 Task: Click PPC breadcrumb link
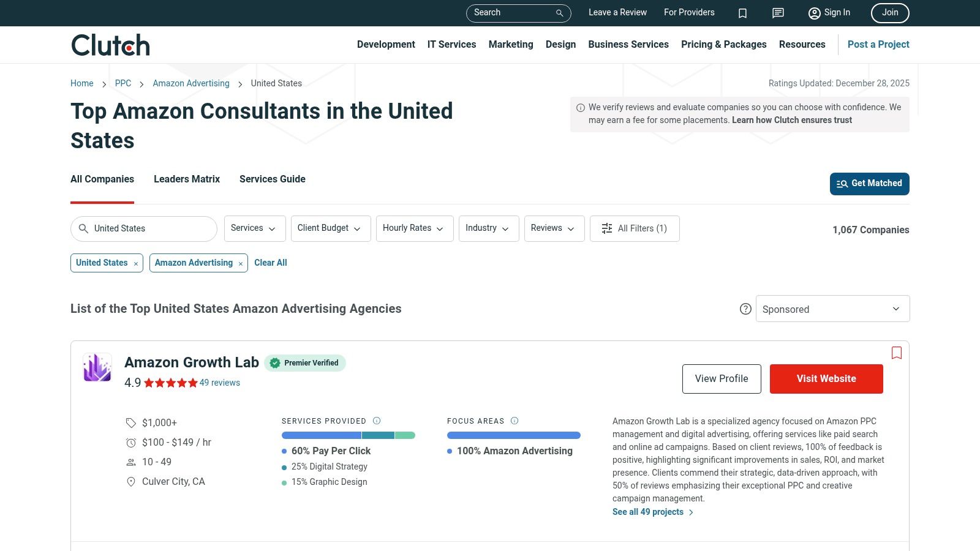pos(123,84)
